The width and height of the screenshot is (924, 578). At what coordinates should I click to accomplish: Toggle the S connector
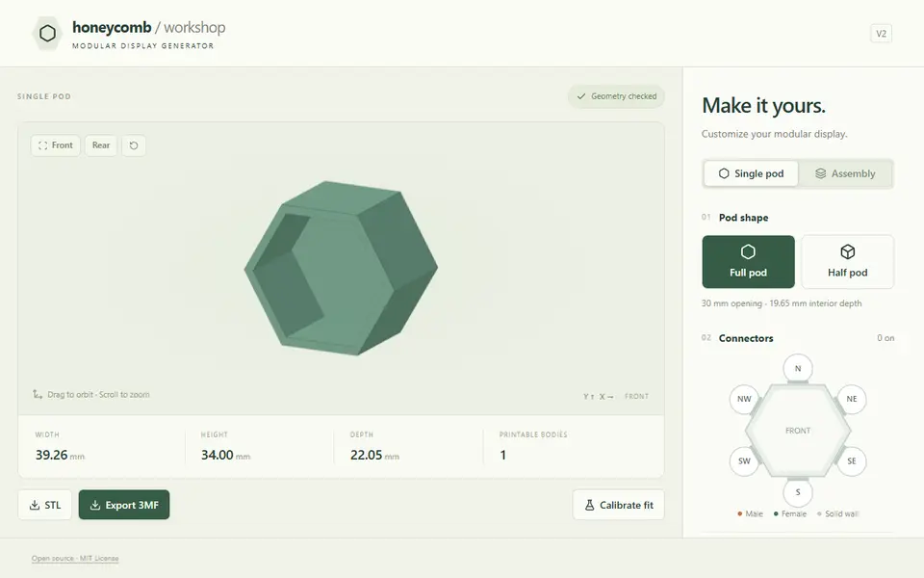click(x=798, y=492)
